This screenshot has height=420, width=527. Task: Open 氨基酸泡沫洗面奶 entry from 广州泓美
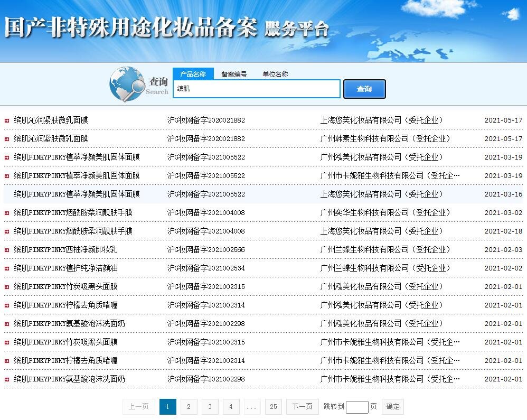coord(69,323)
